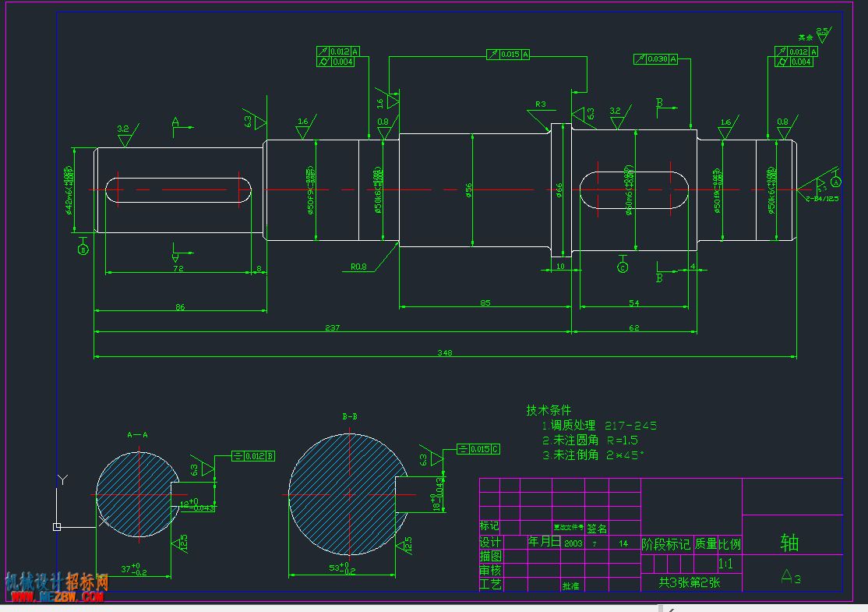
Task: Select the 0.012 B symmetry tolerance frame
Action: pos(253,456)
